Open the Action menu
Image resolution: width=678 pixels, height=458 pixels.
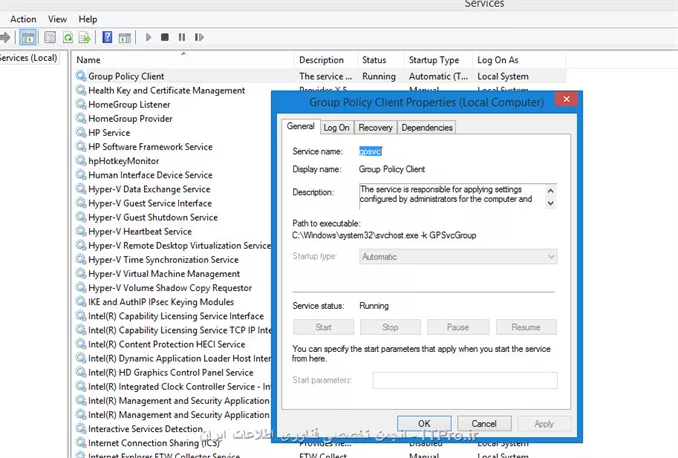click(x=23, y=19)
